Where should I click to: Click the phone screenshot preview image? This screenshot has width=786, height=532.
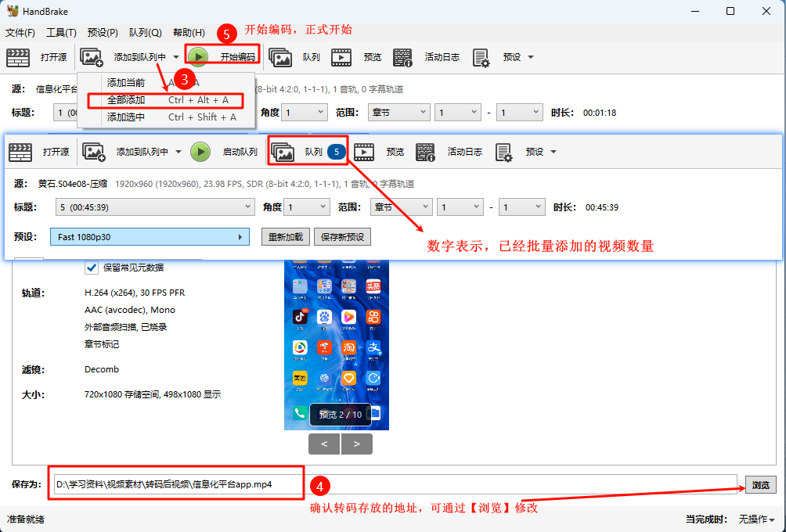tap(337, 345)
